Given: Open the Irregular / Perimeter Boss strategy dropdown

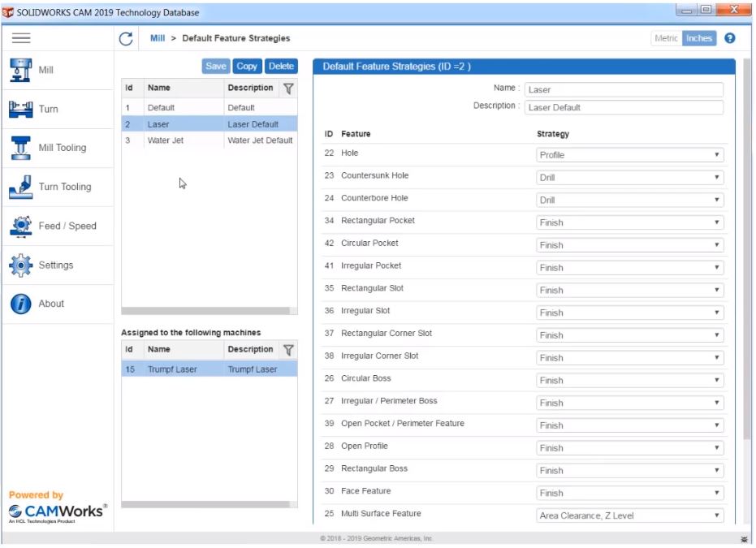Looking at the screenshot, I should point(631,403).
